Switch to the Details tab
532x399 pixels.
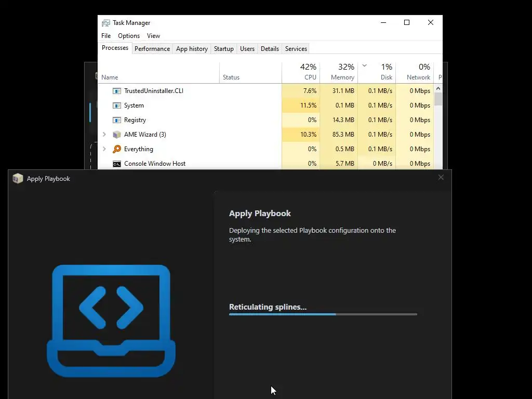pos(270,49)
